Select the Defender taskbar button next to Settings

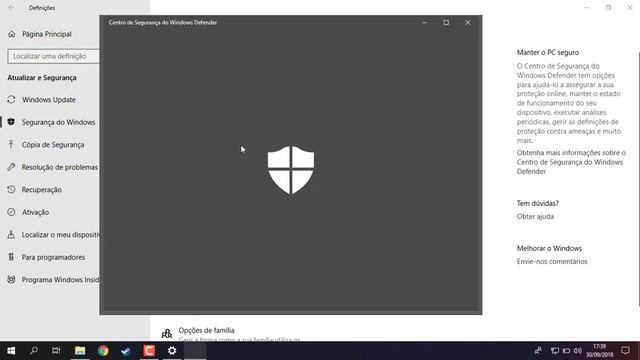(x=195, y=351)
